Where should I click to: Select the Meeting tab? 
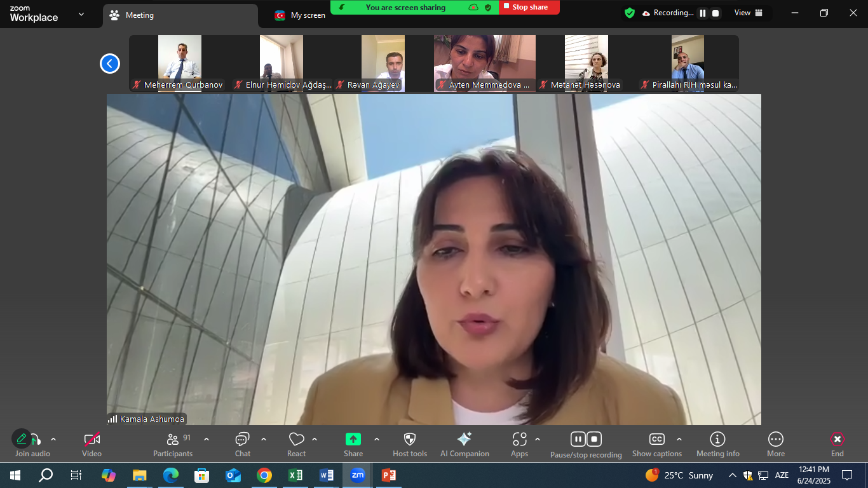pos(140,15)
